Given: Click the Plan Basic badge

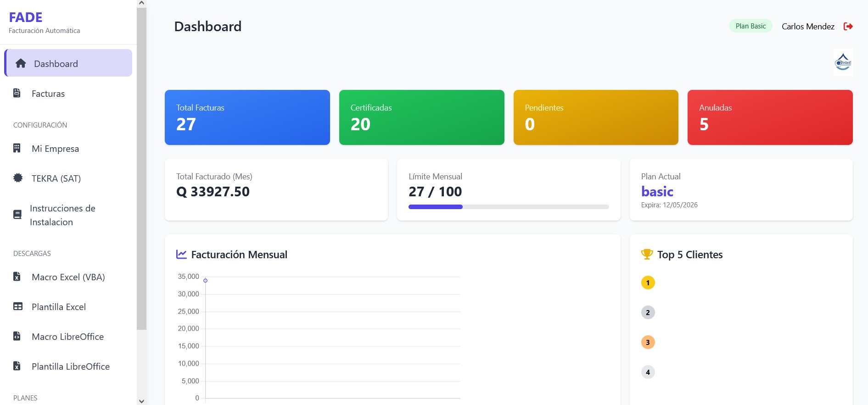Looking at the screenshot, I should 750,26.
